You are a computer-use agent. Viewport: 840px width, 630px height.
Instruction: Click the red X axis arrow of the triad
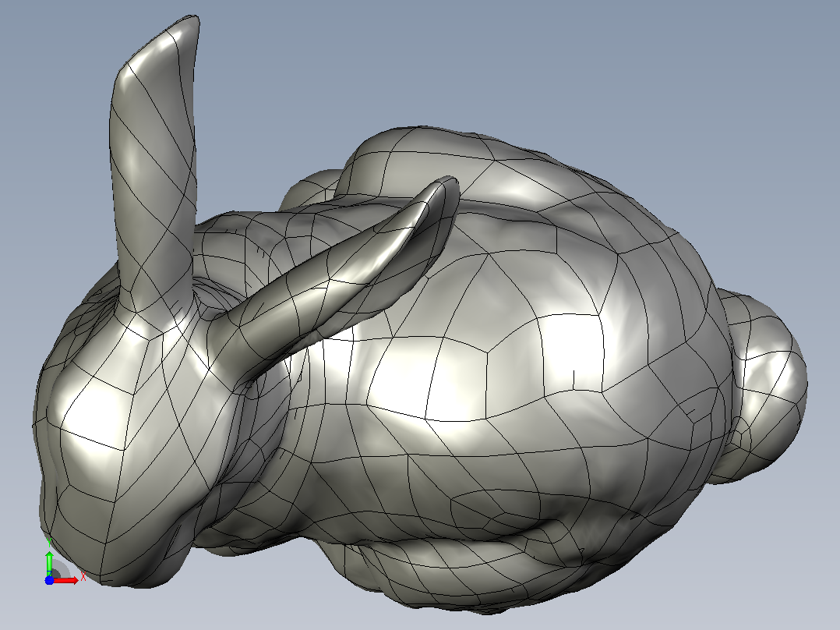point(65,580)
